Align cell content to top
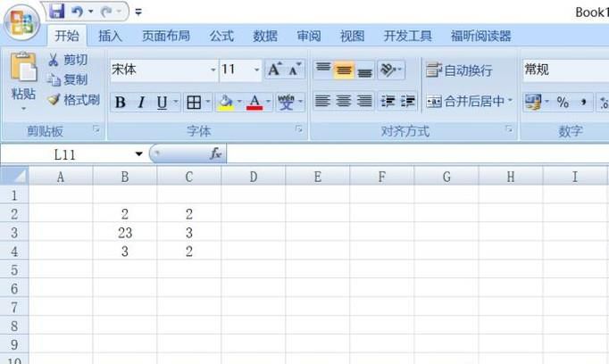The image size is (609, 364). point(323,70)
